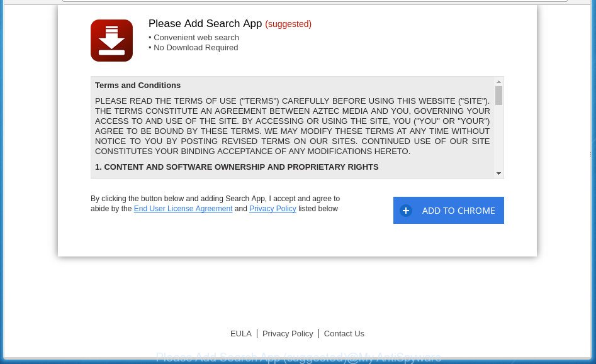Open the Contact Us footer link
This screenshot has width=596, height=364.
coord(344,334)
